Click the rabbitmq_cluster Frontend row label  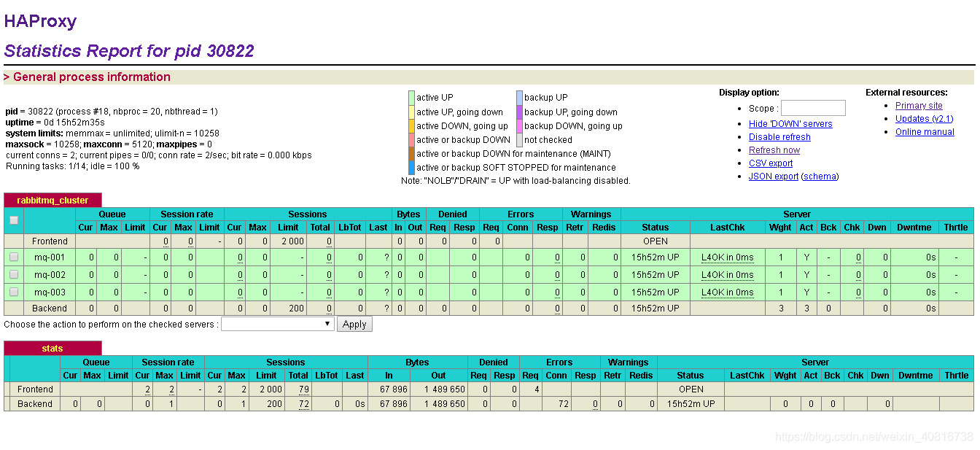click(x=50, y=241)
